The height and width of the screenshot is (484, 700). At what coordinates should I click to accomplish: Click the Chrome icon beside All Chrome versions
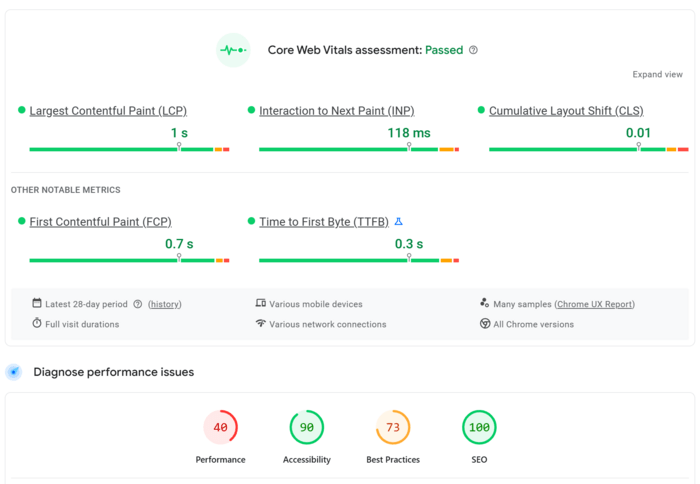click(485, 324)
